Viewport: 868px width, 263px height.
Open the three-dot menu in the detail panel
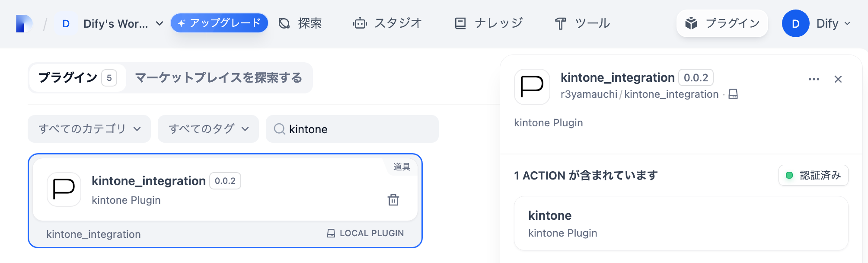(x=814, y=79)
